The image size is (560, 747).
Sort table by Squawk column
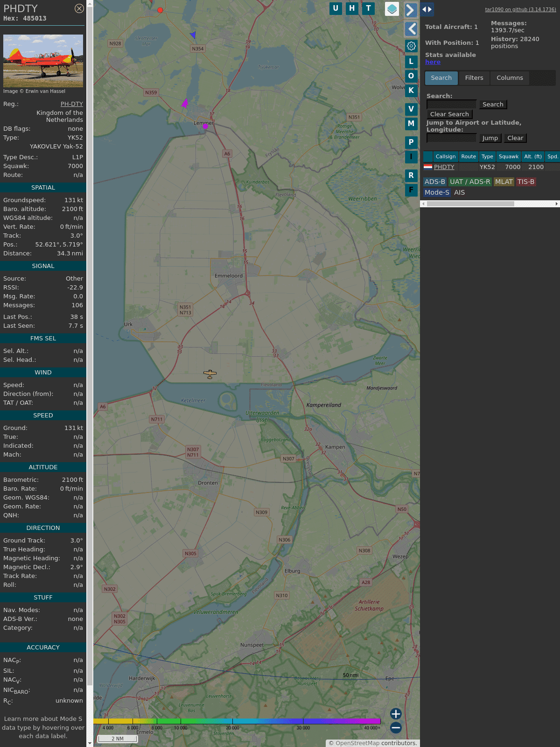(509, 157)
